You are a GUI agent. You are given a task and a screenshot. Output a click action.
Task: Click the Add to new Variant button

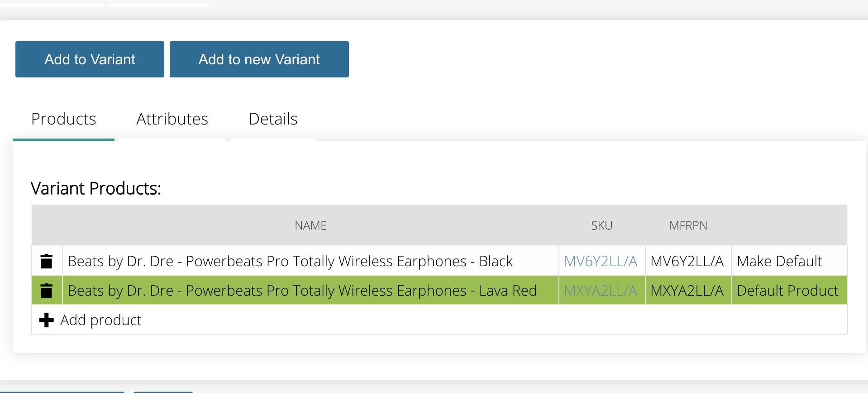pyautogui.click(x=259, y=59)
